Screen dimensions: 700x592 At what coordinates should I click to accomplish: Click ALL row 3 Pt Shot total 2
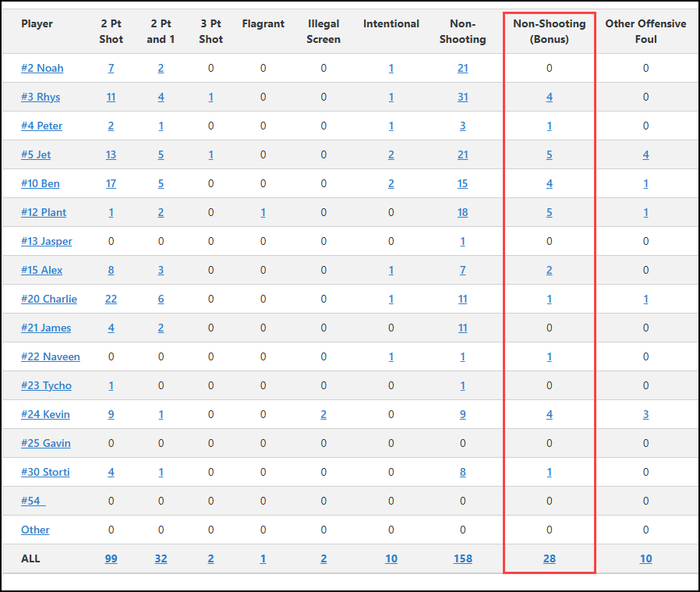[210, 558]
